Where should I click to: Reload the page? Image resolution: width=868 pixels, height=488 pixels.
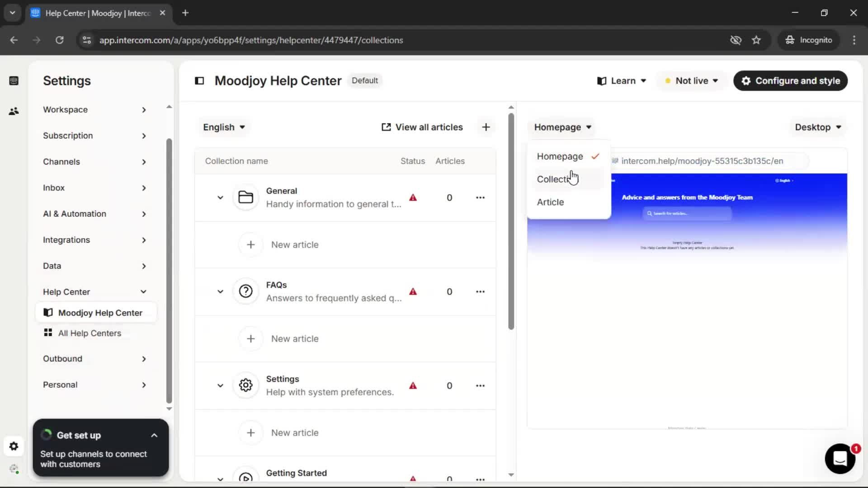click(59, 40)
